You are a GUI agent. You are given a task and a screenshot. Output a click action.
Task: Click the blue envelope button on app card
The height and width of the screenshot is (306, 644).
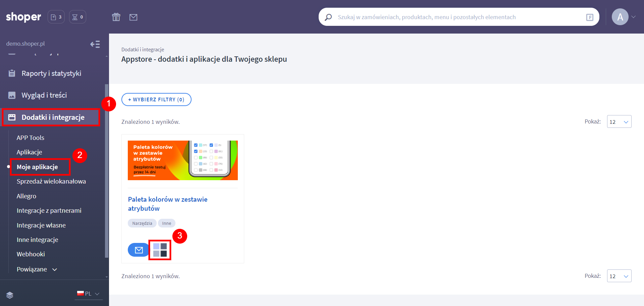tap(139, 250)
